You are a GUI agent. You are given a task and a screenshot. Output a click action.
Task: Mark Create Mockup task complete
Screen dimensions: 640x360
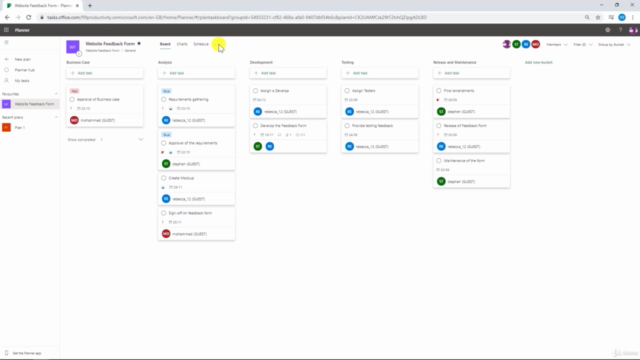pos(164,178)
